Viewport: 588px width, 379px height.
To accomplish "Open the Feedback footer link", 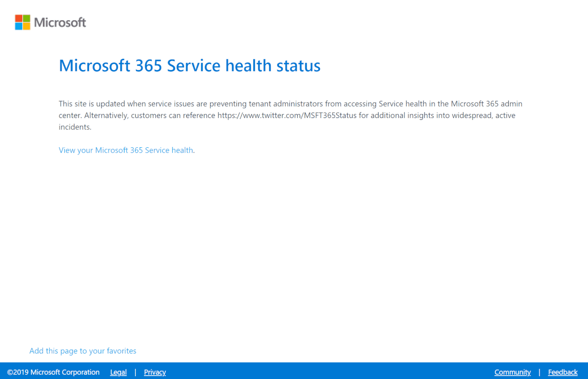I will [x=563, y=372].
